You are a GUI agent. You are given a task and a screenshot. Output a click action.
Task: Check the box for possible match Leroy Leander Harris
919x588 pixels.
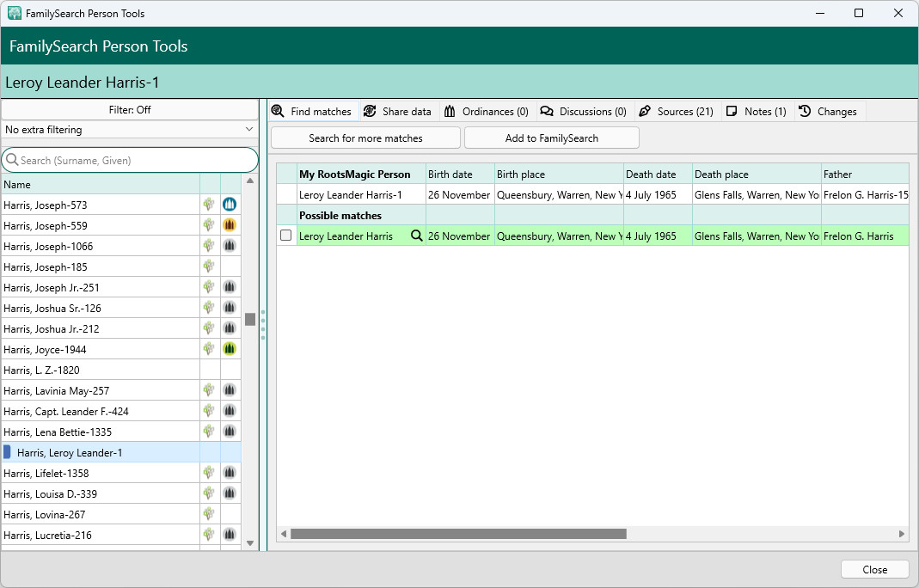click(x=286, y=236)
